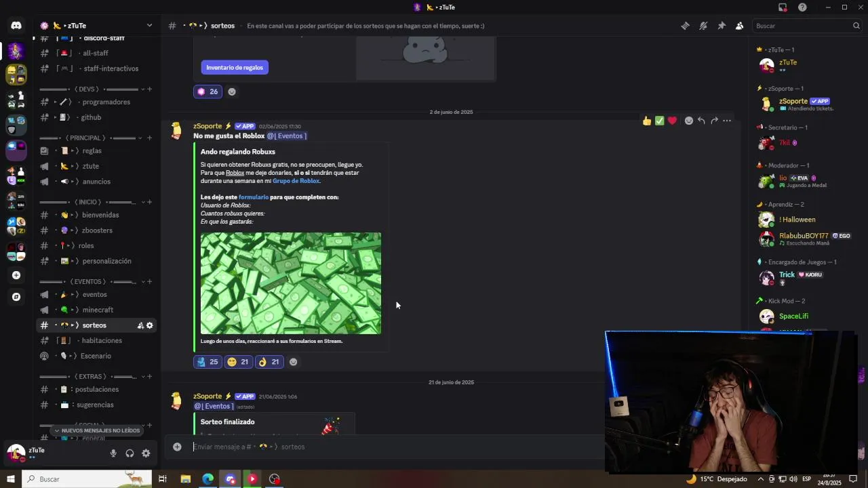The width and height of the screenshot is (868, 488).
Task: Open add reaction picker in message toolbar
Action: pyautogui.click(x=689, y=121)
